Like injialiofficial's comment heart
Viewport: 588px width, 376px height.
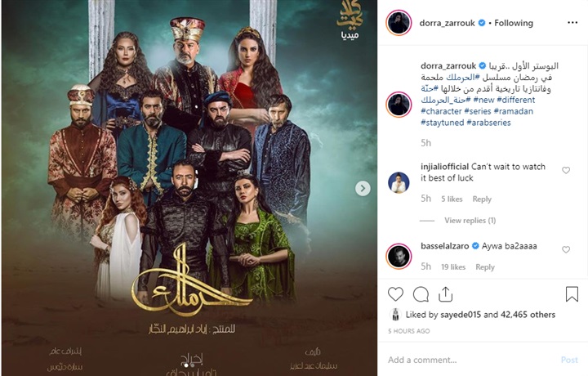click(x=566, y=170)
